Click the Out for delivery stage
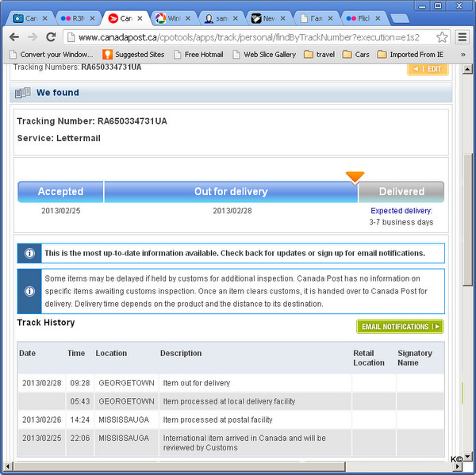 pyautogui.click(x=231, y=192)
